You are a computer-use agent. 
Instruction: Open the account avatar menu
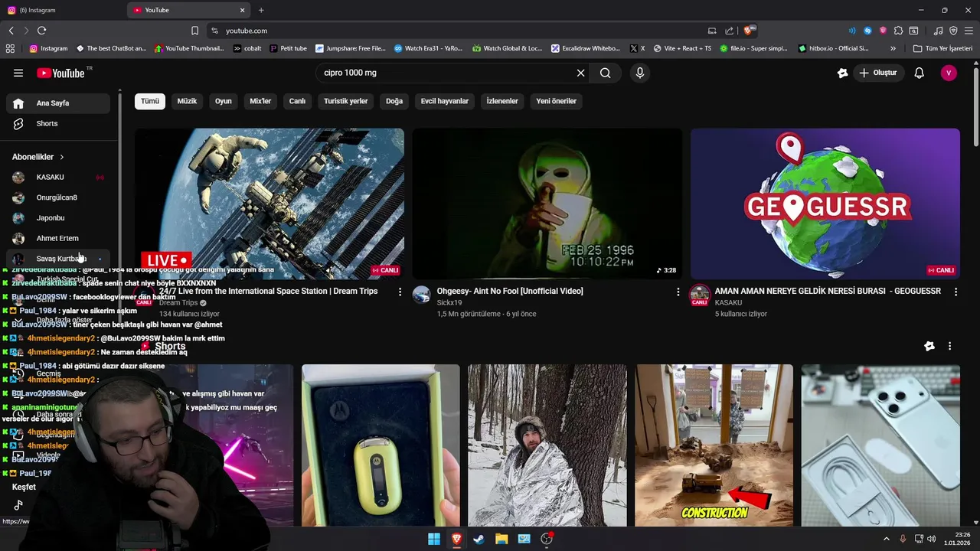click(x=949, y=73)
